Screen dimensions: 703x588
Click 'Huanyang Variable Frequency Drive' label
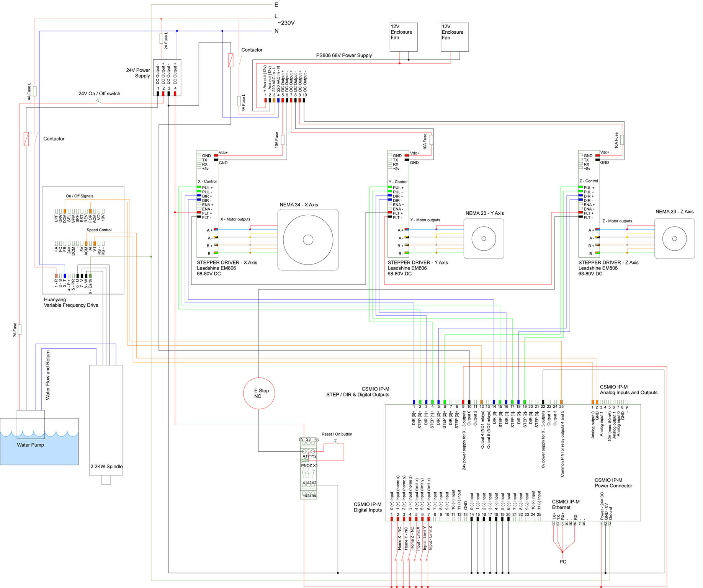pyautogui.click(x=71, y=302)
